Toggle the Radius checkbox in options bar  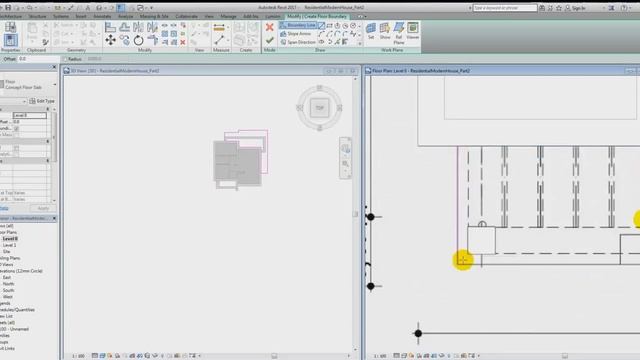coord(65,59)
